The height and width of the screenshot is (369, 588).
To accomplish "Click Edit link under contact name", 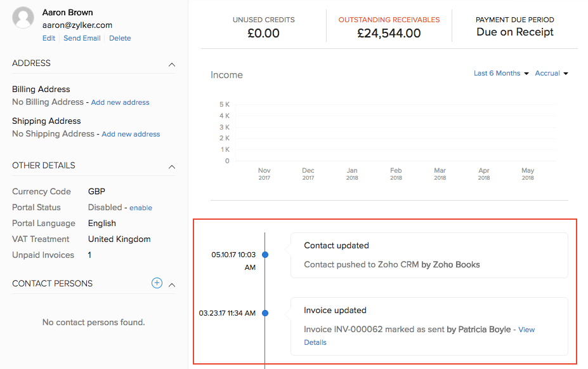I will click(x=49, y=38).
